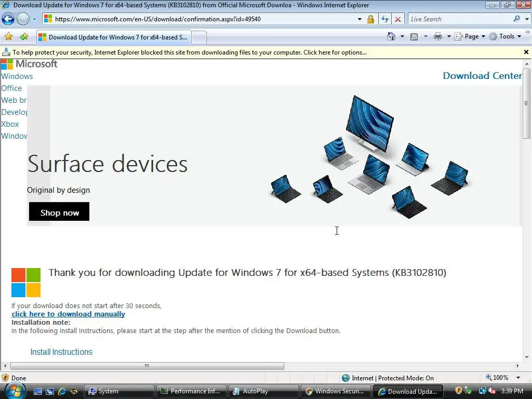Screen dimensions: 532x399
Task: Click the browser Back arrow button
Action: click(8, 19)
